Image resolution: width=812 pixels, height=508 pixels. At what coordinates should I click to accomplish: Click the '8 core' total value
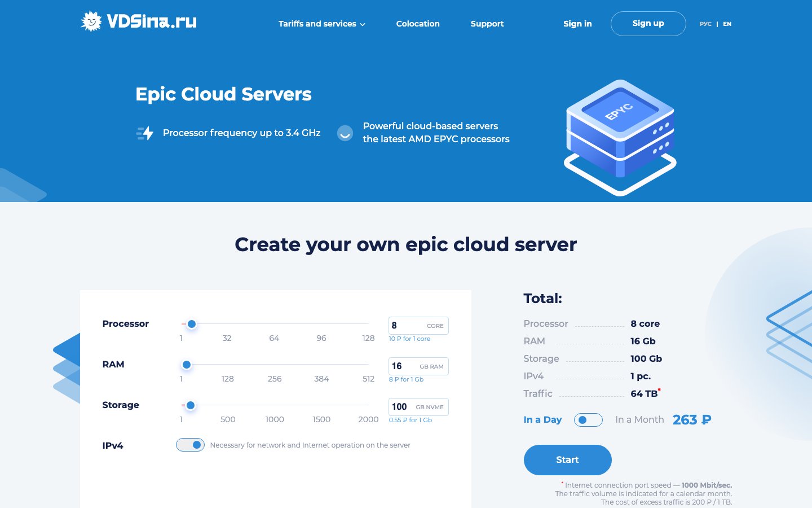point(645,323)
